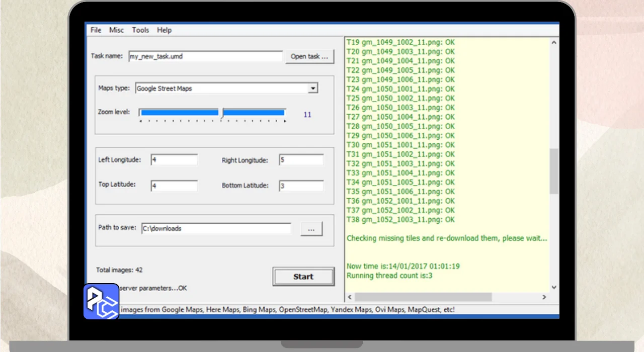Click the log horizontal scrollbar thumb

coord(423,297)
